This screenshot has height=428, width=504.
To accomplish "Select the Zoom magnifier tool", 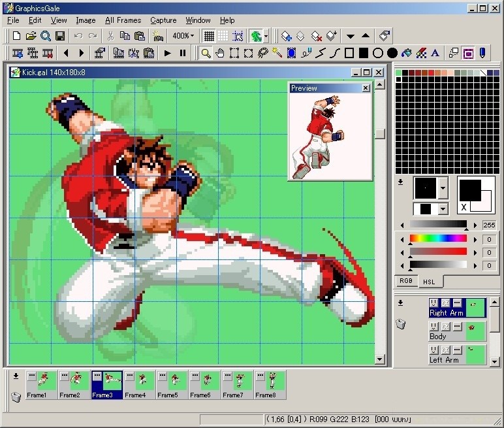I will 206,53.
